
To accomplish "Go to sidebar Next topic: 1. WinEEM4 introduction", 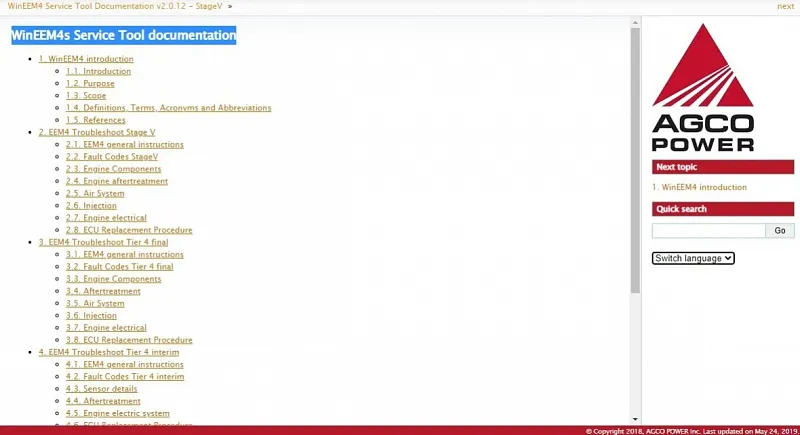I will [x=699, y=187].
